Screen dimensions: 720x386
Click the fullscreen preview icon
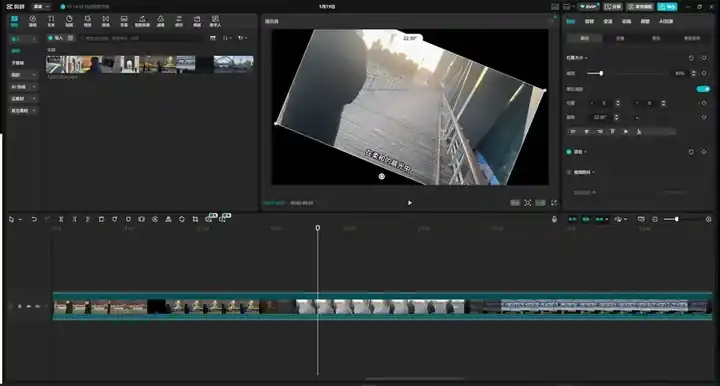[554, 203]
